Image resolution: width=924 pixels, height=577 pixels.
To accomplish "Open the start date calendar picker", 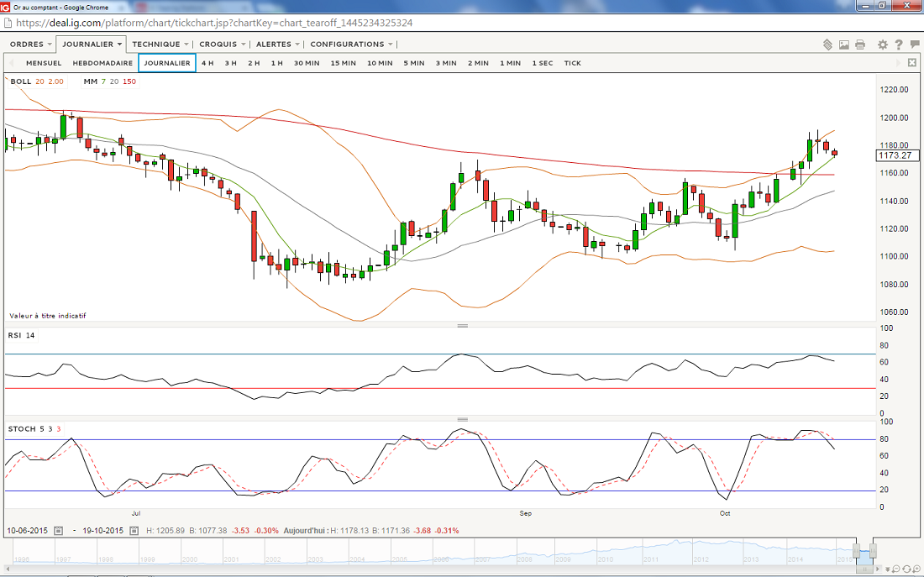I will tap(58, 531).
